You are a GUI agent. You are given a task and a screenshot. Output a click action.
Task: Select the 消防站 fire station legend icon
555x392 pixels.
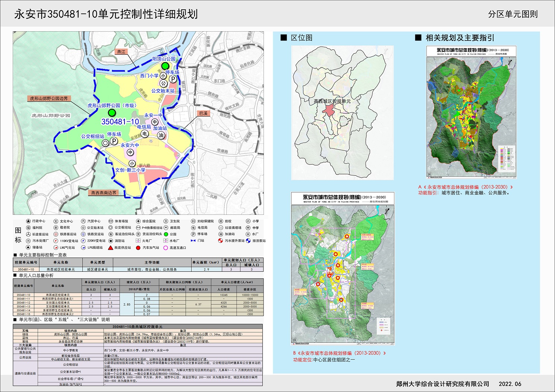(x=111, y=241)
